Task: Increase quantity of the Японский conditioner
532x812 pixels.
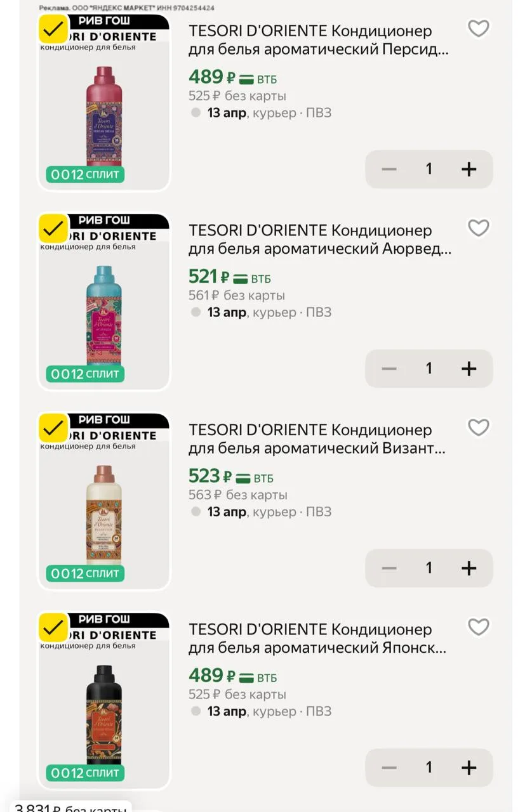Action: coord(469,768)
